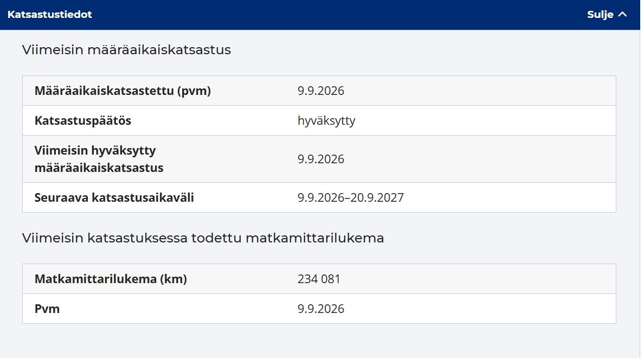The image size is (644, 358).
Task: Select the Viimeisin määräaikaiskatsastus heading
Action: click(x=126, y=50)
